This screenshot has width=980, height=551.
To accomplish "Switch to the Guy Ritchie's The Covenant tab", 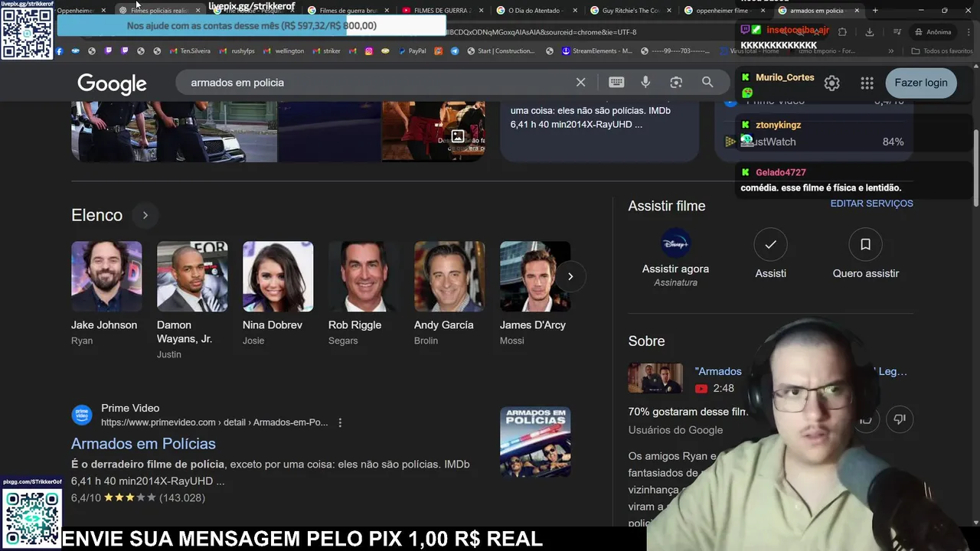I will tap(629, 11).
